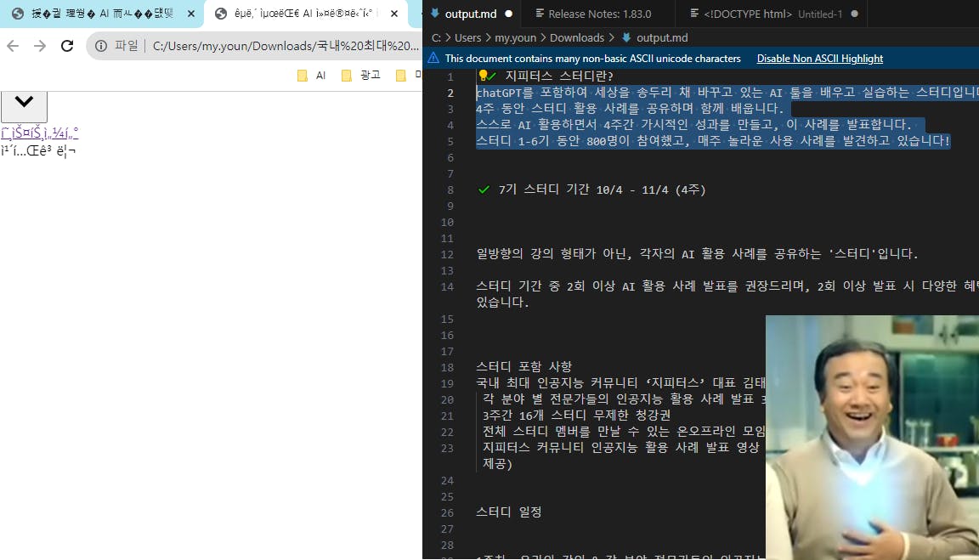Click the line starting '각 분야 별 전문가들의'

624,399
